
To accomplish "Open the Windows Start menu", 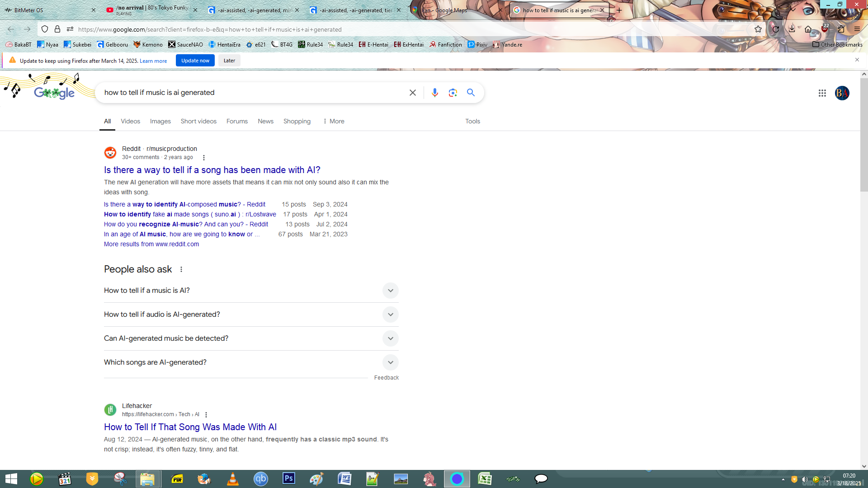I will (11, 479).
